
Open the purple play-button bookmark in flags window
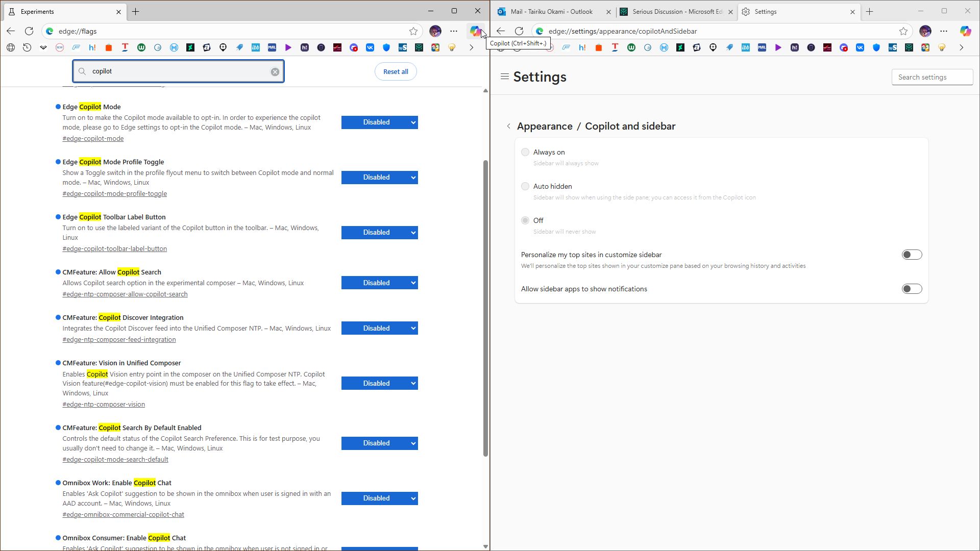[288, 47]
